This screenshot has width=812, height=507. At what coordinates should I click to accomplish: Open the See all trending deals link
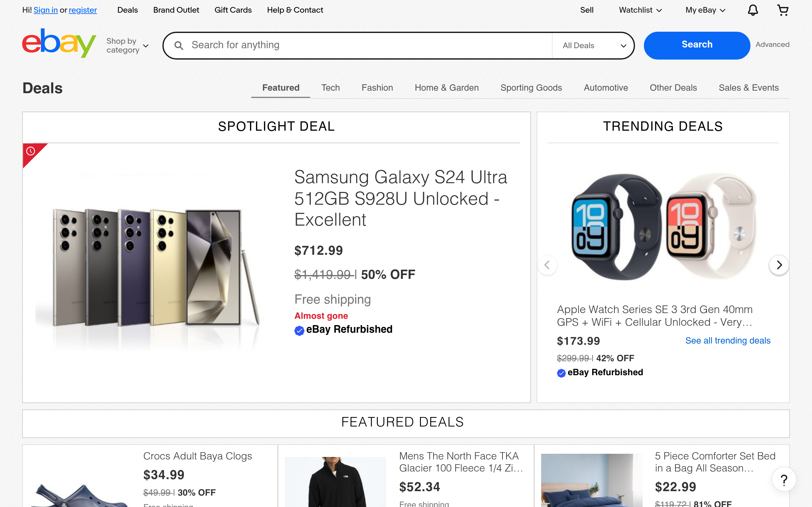pyautogui.click(x=727, y=341)
